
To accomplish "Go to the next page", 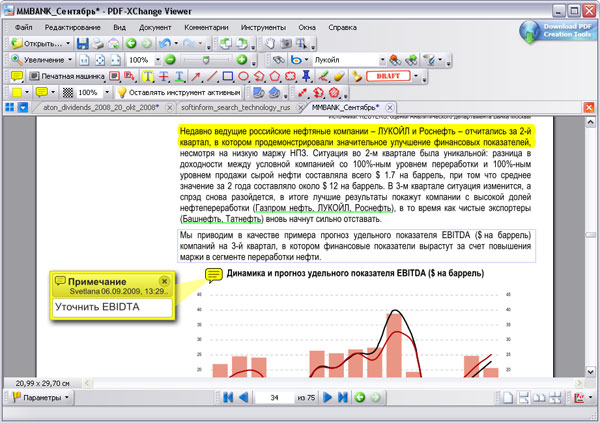I will [327, 398].
